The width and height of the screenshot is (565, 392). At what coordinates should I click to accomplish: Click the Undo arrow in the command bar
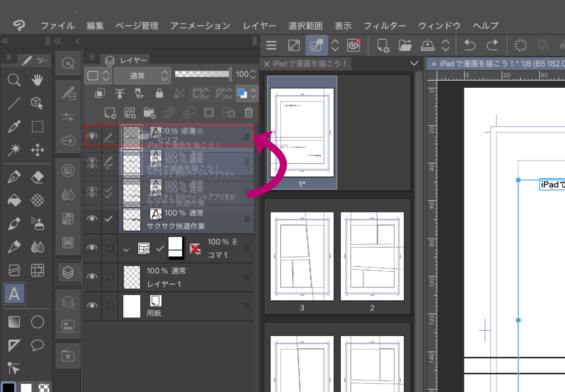471,45
